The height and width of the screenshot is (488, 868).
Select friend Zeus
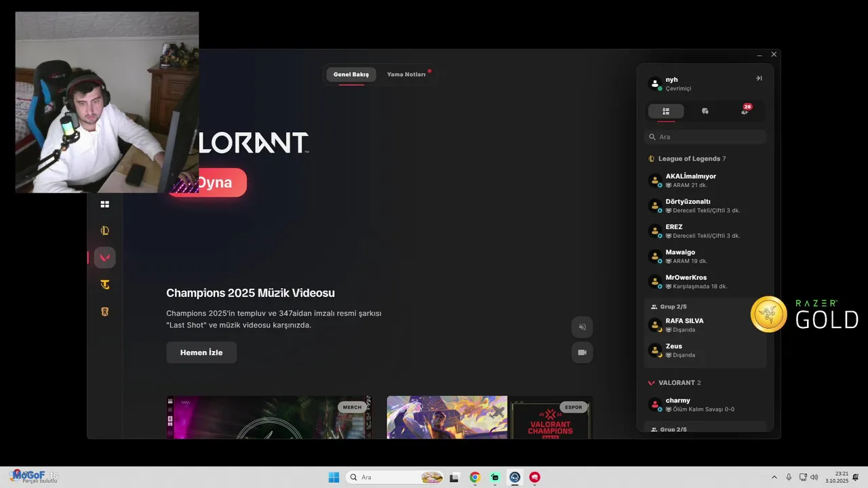pos(705,350)
